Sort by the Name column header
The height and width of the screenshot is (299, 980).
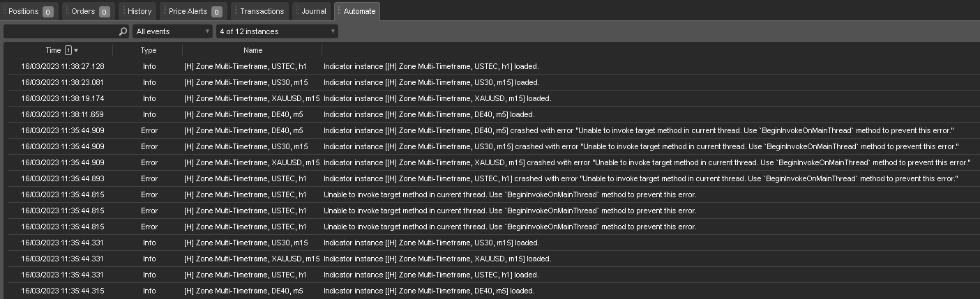pyautogui.click(x=252, y=50)
